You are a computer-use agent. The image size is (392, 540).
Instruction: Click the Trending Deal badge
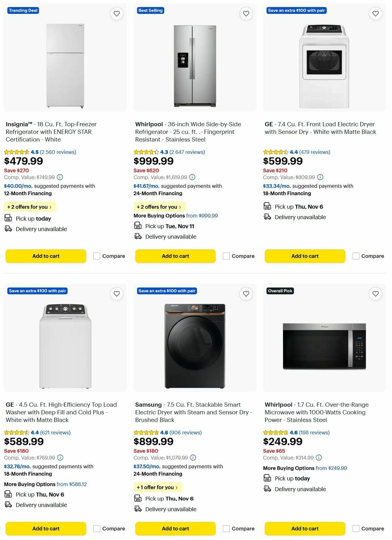(x=23, y=10)
